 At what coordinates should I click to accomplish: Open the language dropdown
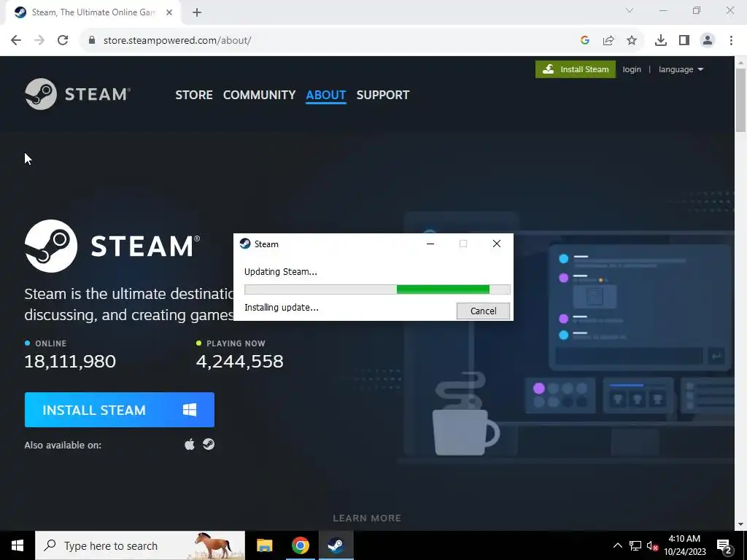(x=681, y=69)
